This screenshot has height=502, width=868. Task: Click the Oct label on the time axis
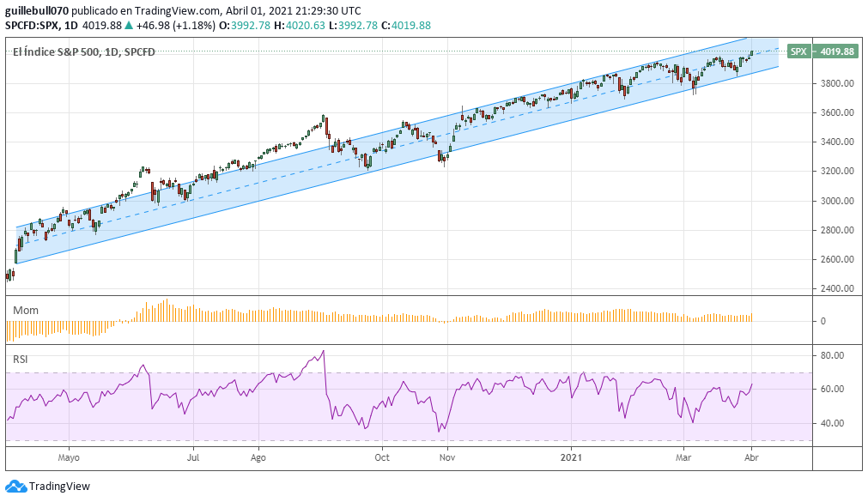click(382, 457)
